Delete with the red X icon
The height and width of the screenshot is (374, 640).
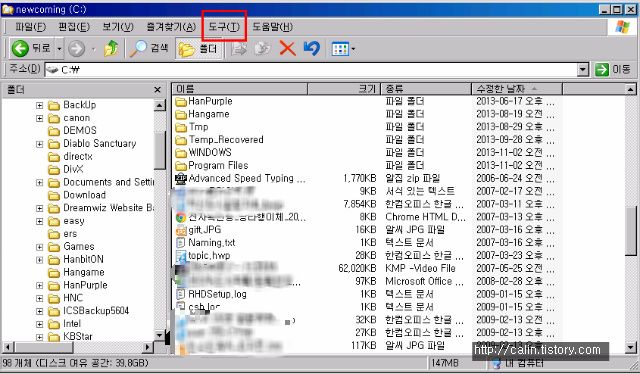pyautogui.click(x=287, y=49)
